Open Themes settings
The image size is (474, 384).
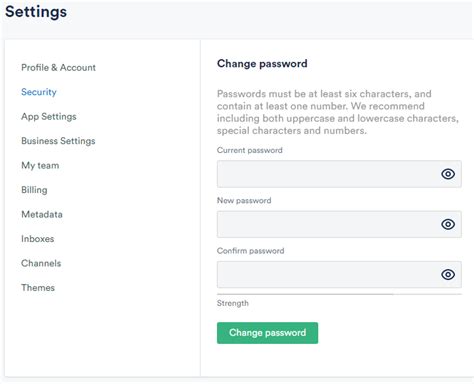(38, 287)
